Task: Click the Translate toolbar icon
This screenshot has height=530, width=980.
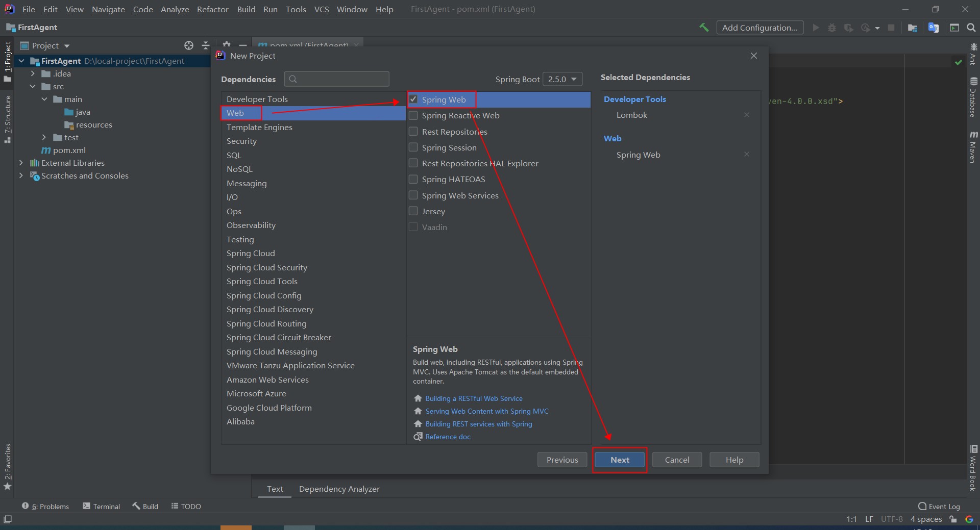Action: [934, 28]
